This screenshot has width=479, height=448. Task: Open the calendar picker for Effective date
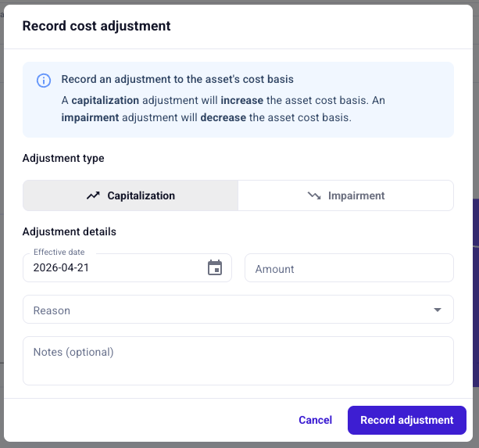[x=215, y=267]
